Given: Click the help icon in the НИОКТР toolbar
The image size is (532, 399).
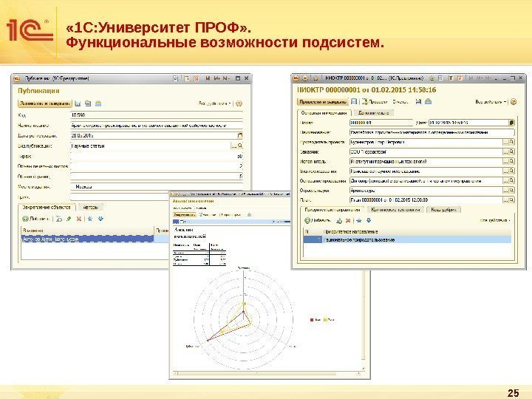Looking at the screenshot, I should (x=514, y=101).
